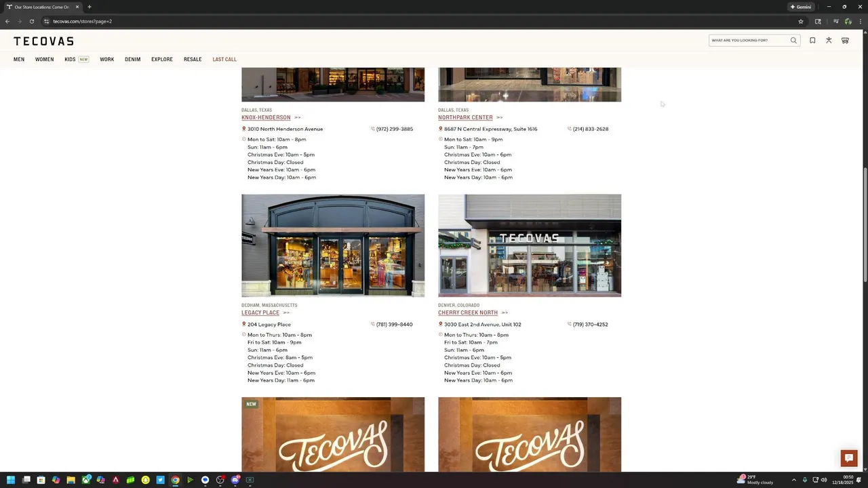868x488 pixels.
Task: Go back with the browser back arrow
Action: click(x=7, y=21)
